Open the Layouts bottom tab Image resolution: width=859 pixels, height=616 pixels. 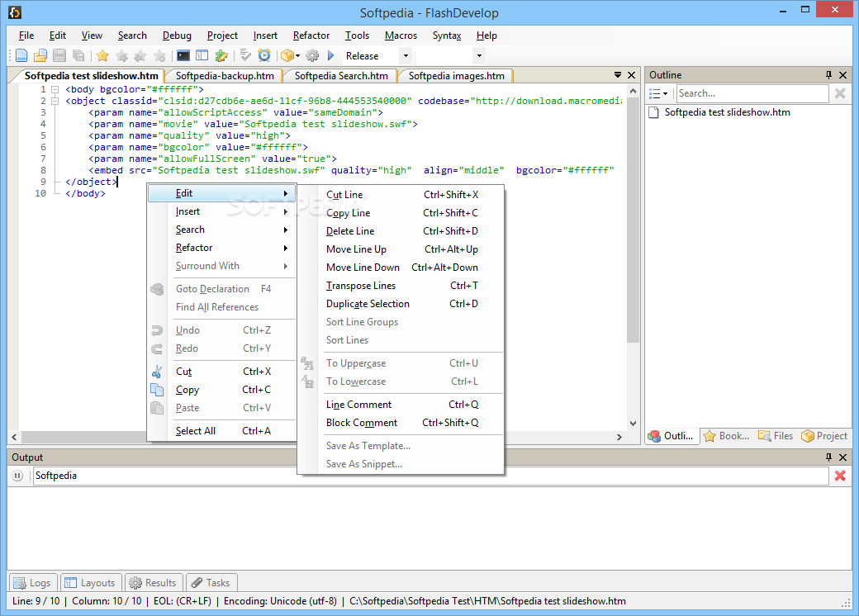(x=90, y=583)
